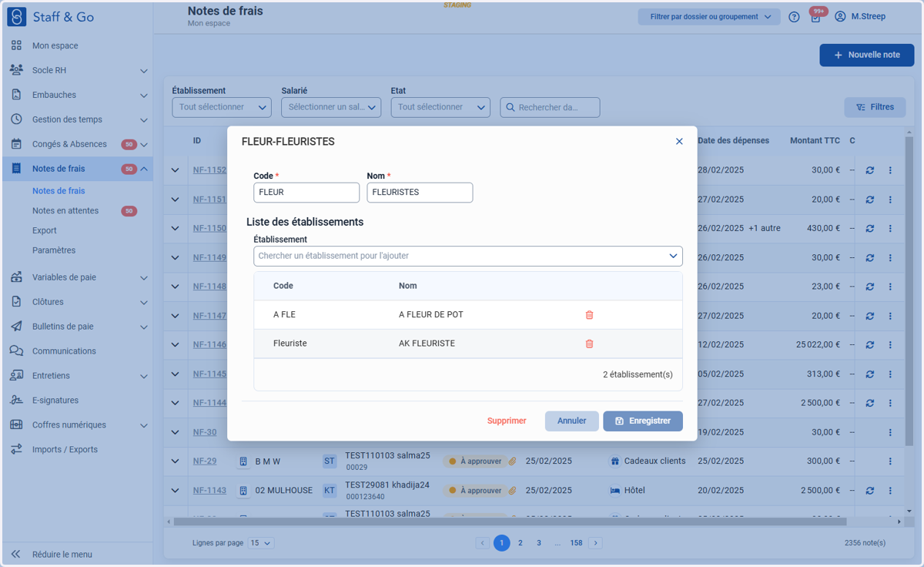The width and height of the screenshot is (924, 567).
Task: Open the Notes de frais submenu item
Action: tap(59, 191)
